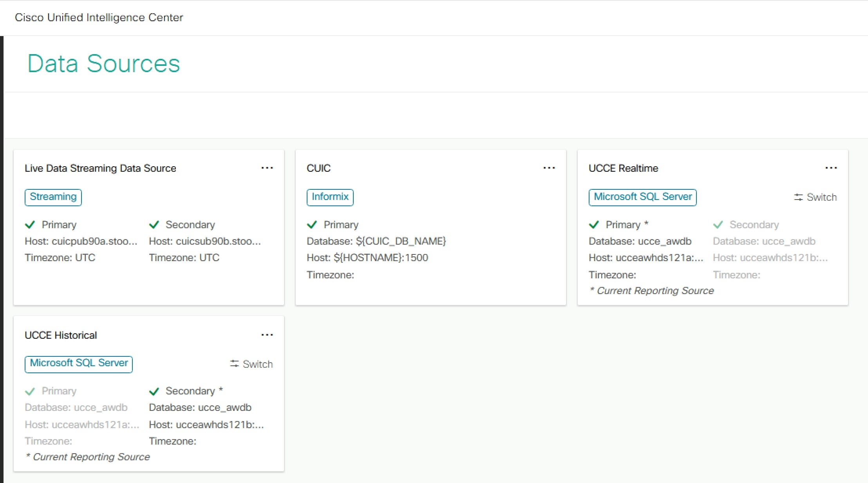
Task: Click the Cisco Unified Intelligence Center header
Action: point(99,17)
